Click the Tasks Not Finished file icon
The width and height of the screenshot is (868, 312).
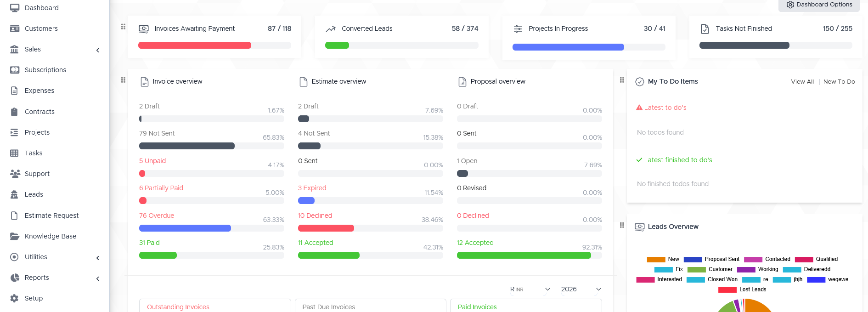pyautogui.click(x=705, y=29)
